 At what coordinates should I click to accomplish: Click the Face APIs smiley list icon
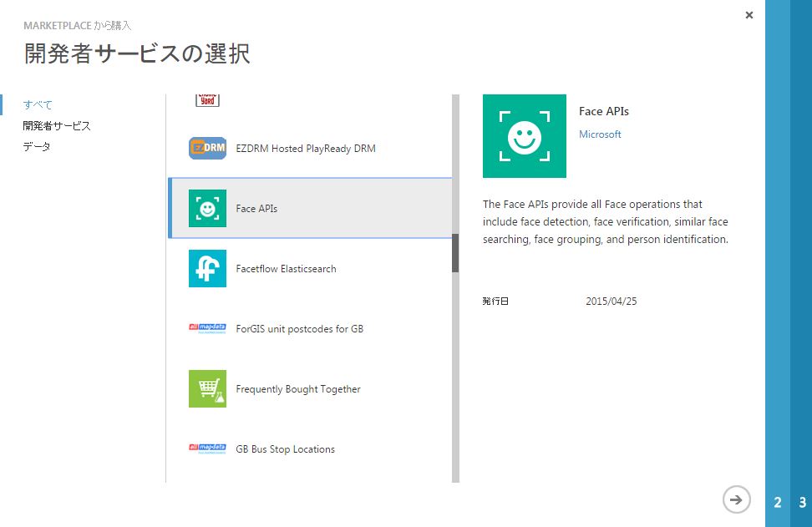(207, 209)
